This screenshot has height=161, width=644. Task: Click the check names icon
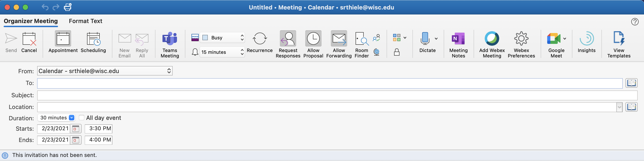click(x=377, y=38)
